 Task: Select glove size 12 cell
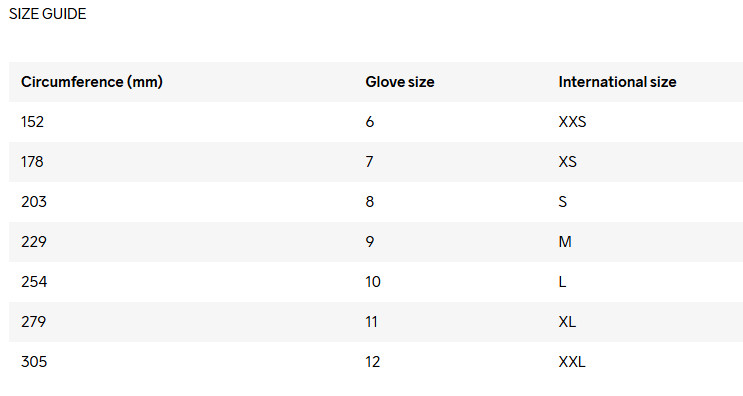pyautogui.click(x=372, y=362)
